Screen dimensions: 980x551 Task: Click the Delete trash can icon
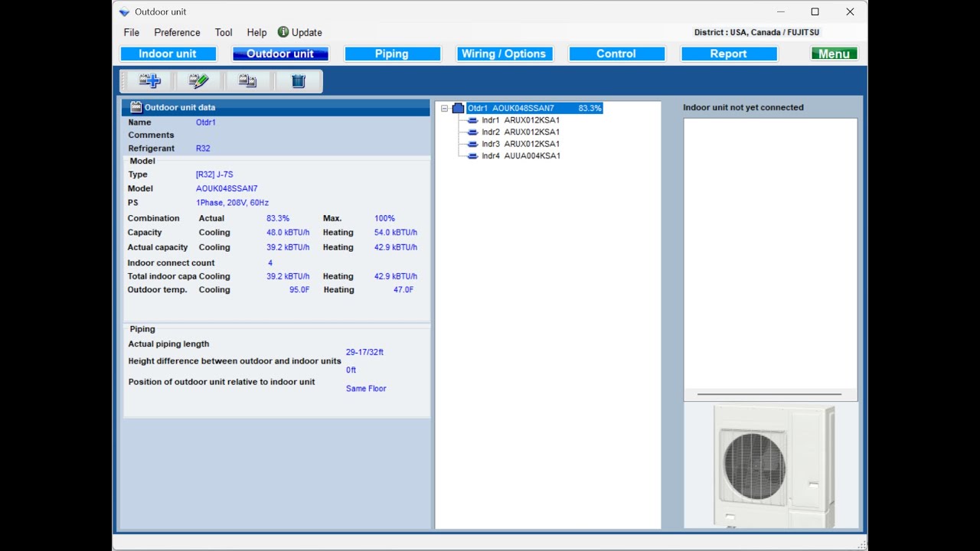tap(299, 81)
